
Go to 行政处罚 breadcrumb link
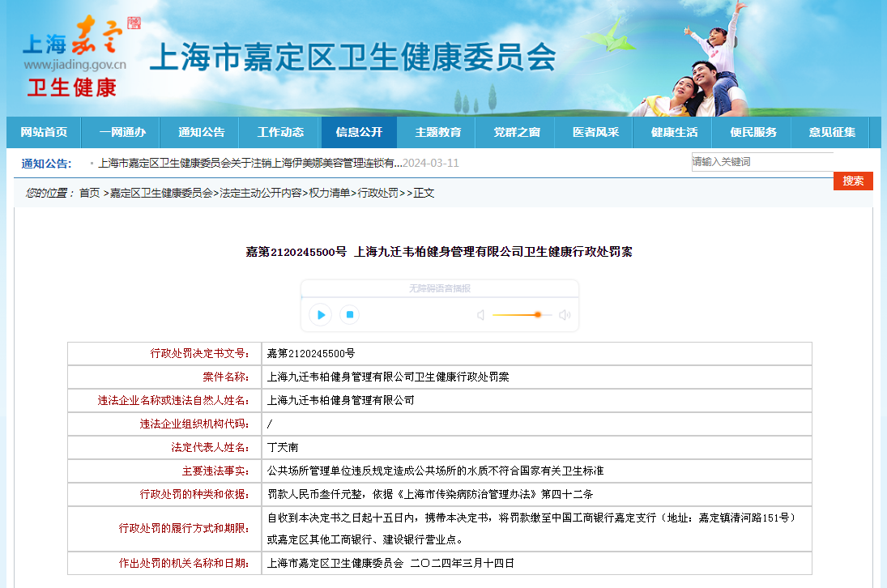[x=377, y=194]
